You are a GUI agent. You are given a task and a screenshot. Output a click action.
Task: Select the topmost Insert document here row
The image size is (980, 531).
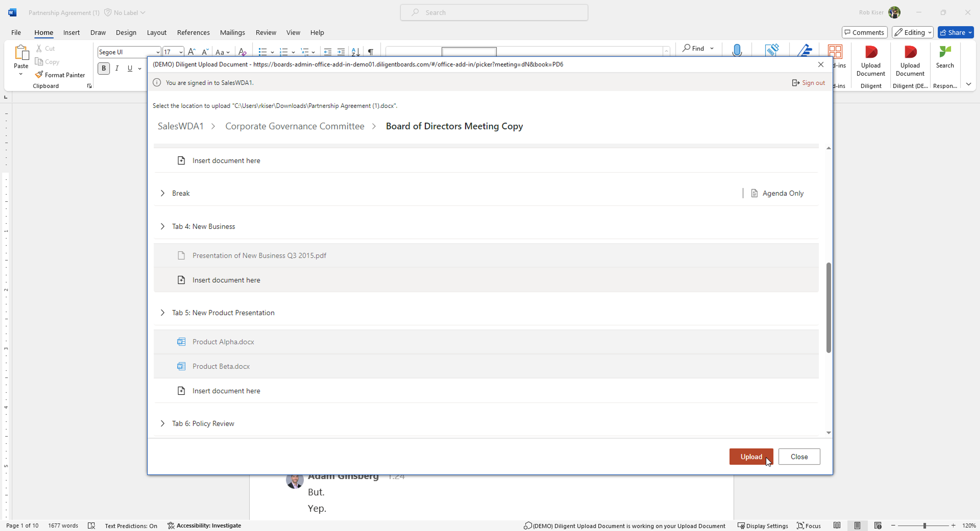click(486, 160)
